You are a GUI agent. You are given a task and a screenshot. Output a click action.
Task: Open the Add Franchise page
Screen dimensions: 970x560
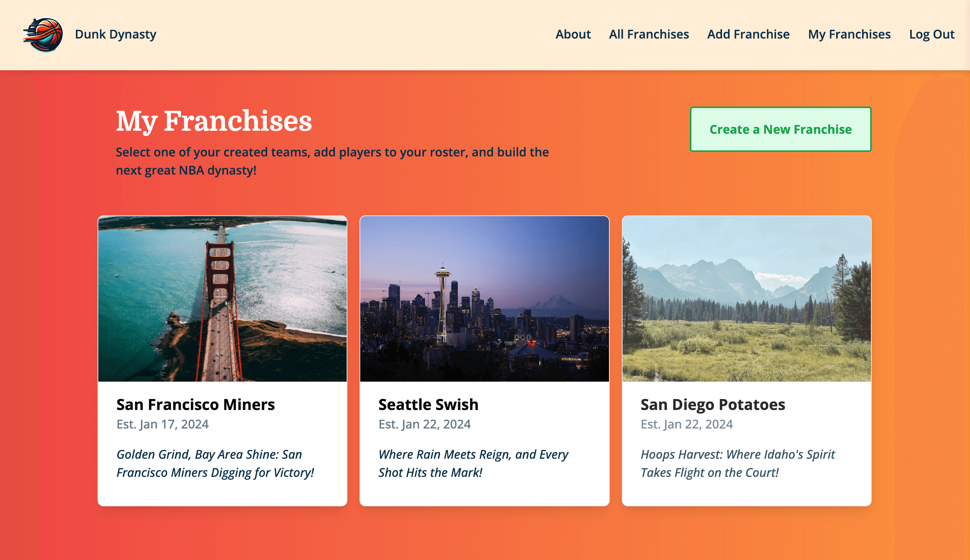(x=748, y=34)
